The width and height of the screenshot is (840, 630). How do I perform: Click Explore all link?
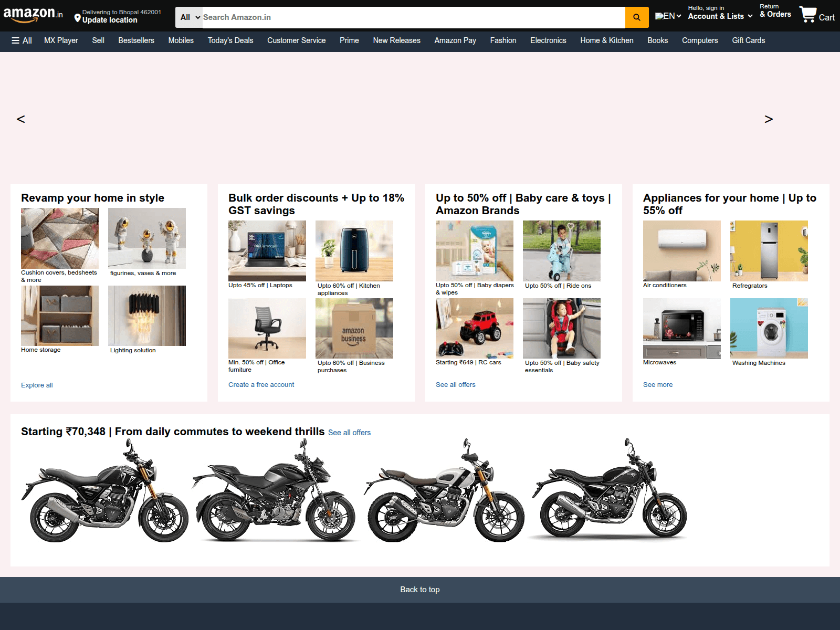[37, 385]
